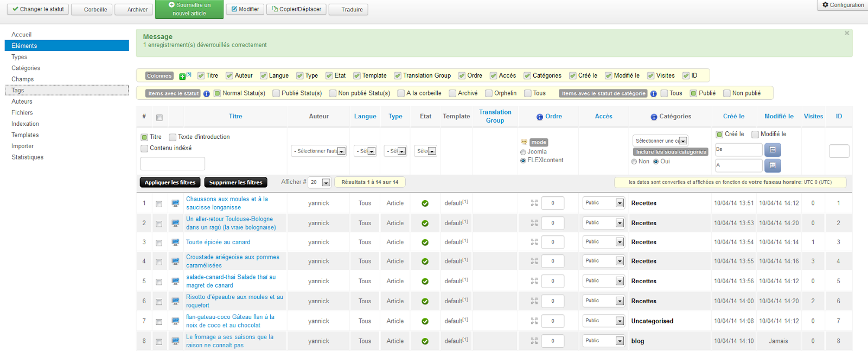Screen dimensions: 868x351
Task: Check the Archivé status filter
Action: coord(452,93)
